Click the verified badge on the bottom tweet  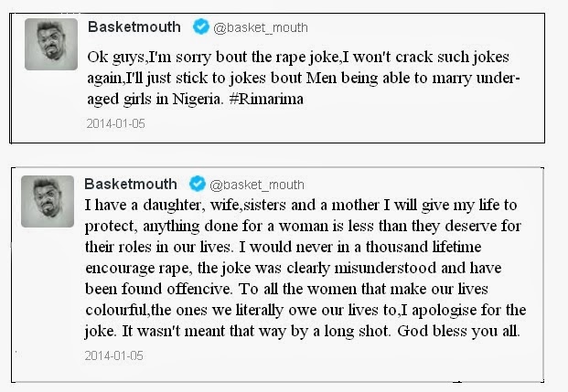196,183
